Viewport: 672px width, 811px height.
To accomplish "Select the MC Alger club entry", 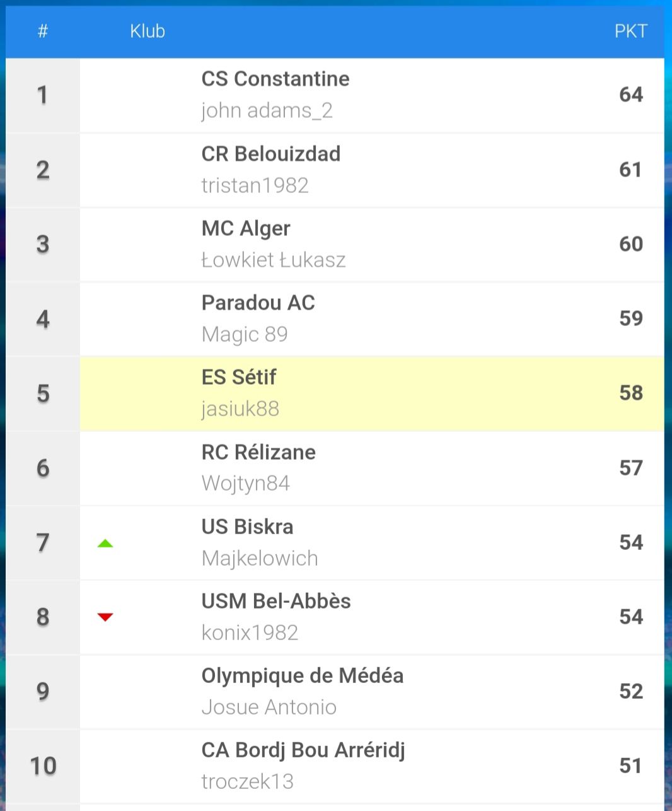I will click(246, 228).
